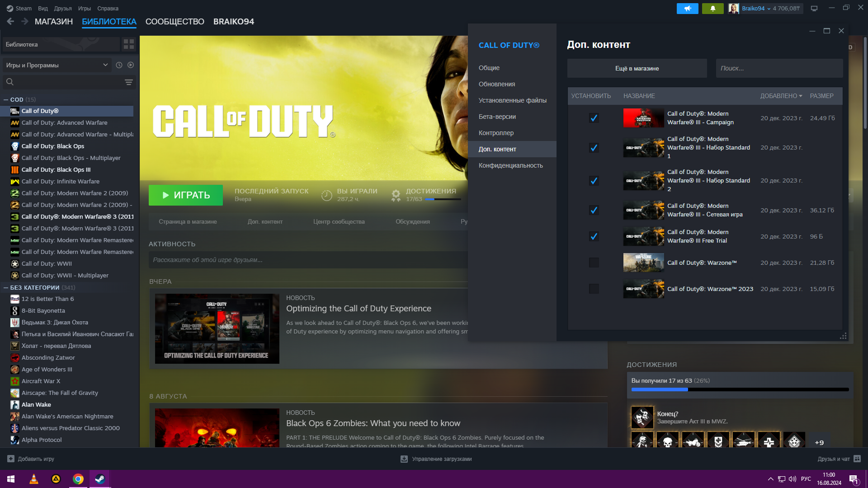This screenshot has height=488, width=868.
Task: Open the green notifications bell
Action: click(712, 9)
